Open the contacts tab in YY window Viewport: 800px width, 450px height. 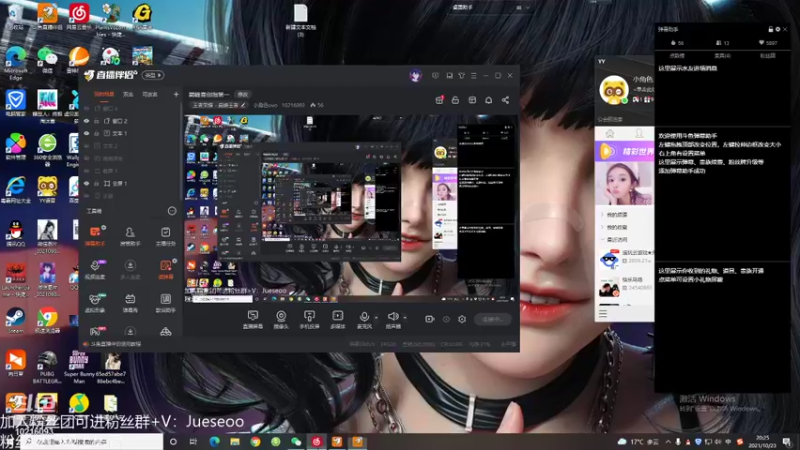(x=639, y=134)
